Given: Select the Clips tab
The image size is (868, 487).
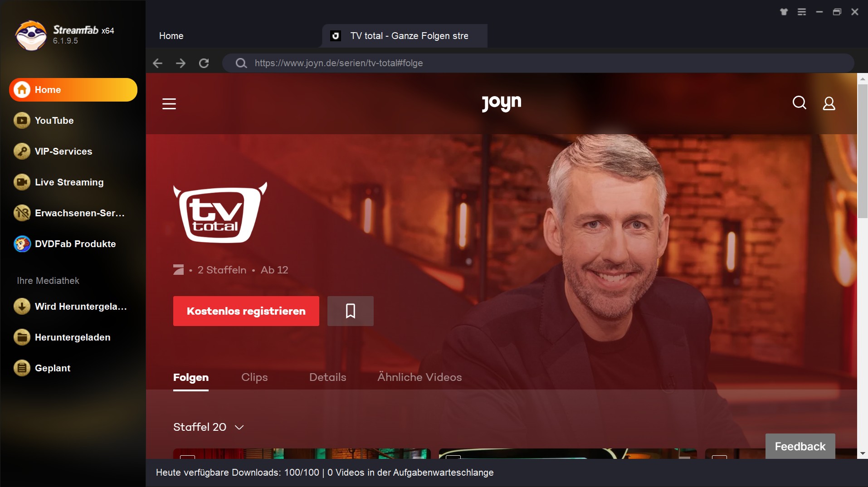Looking at the screenshot, I should point(254,377).
